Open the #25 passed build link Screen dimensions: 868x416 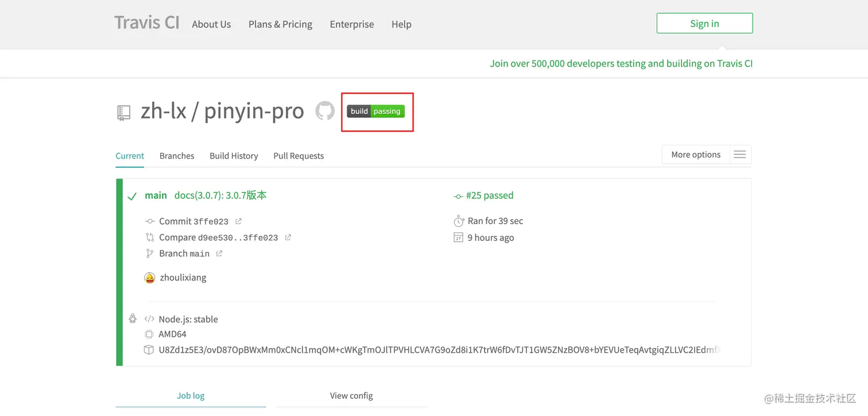[x=490, y=195]
